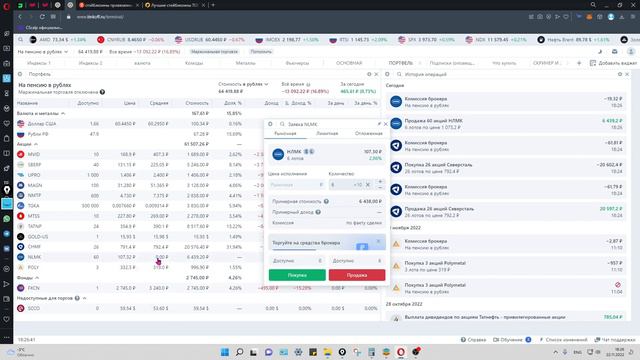This screenshot has height=360, width=640.
Task: Dismiss the Торгуйте на средства брокера banner
Action: 378,241
